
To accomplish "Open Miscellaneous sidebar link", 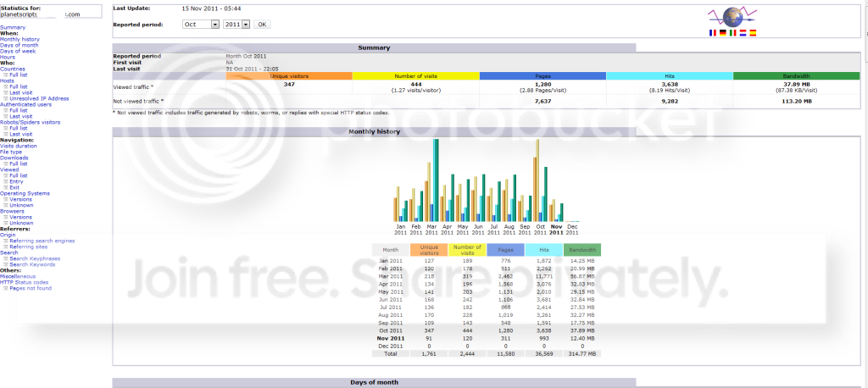I will [x=18, y=276].
